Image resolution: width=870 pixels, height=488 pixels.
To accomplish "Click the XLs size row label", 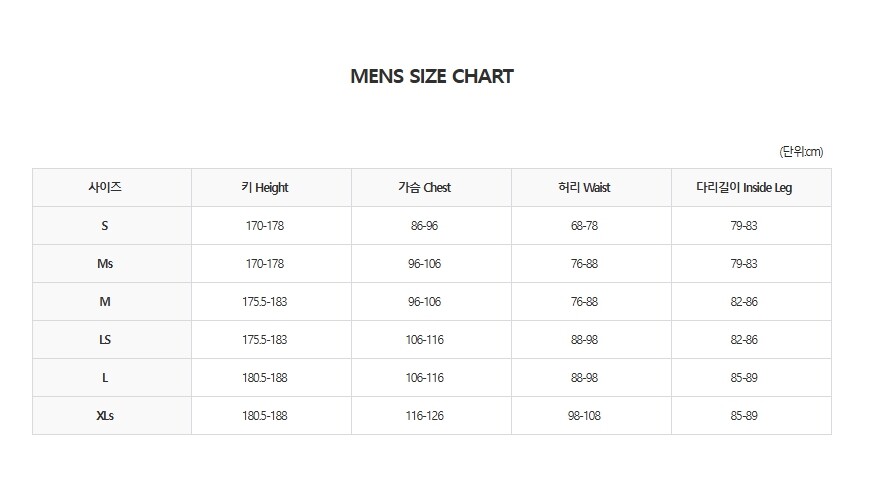I will (x=105, y=416).
